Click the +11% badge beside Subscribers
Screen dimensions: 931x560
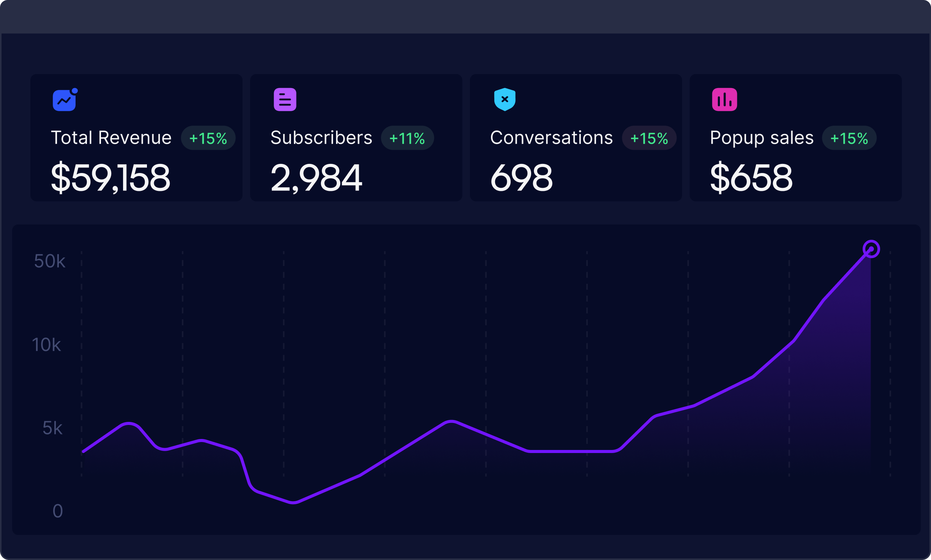point(407,138)
